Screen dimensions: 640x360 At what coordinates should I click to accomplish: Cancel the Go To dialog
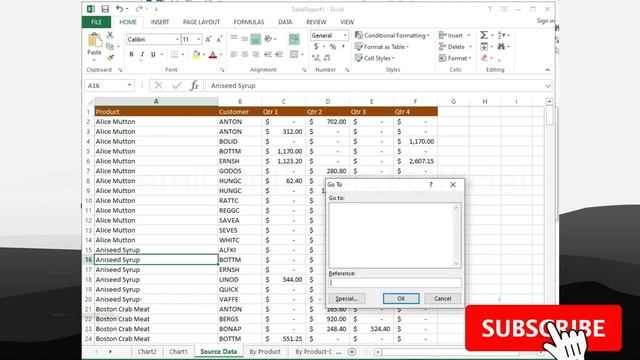coord(442,299)
